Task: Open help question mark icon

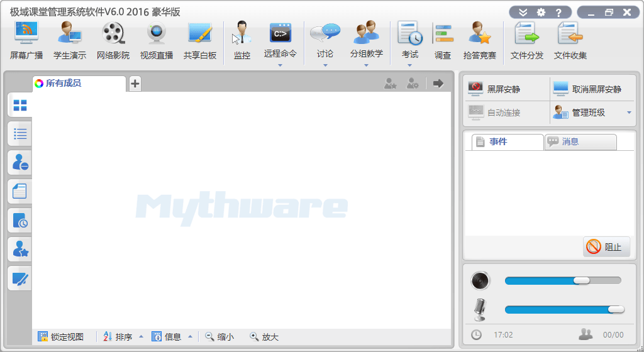Action: 558,13
